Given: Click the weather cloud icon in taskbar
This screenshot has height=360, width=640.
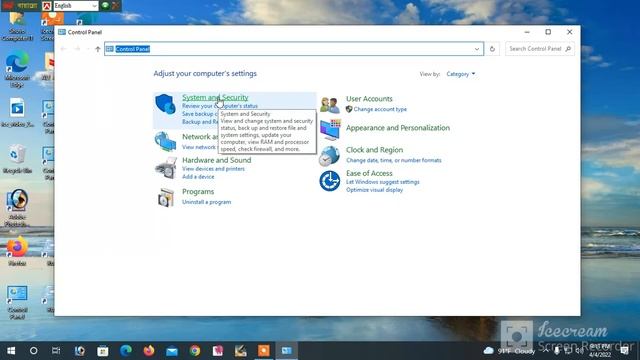Looking at the screenshot, I should (x=488, y=351).
